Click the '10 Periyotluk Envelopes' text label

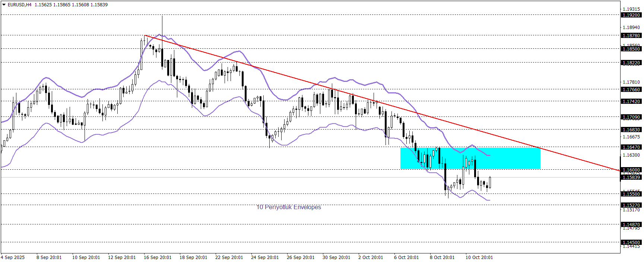tap(289, 207)
